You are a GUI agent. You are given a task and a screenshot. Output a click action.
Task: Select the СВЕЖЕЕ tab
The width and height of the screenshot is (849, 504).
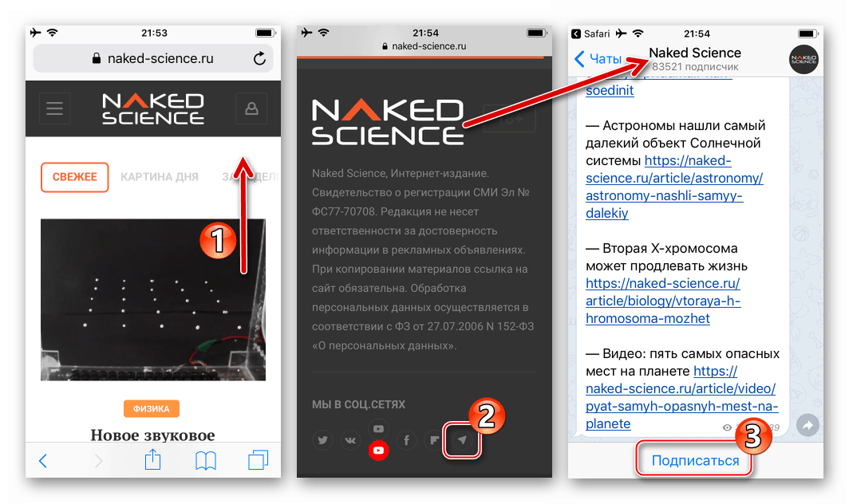(75, 177)
